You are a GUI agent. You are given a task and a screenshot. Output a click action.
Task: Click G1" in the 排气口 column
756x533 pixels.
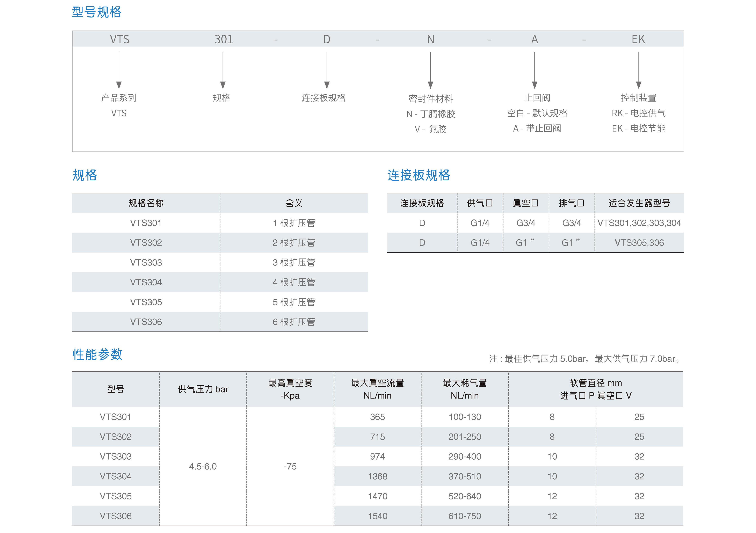[x=571, y=242]
